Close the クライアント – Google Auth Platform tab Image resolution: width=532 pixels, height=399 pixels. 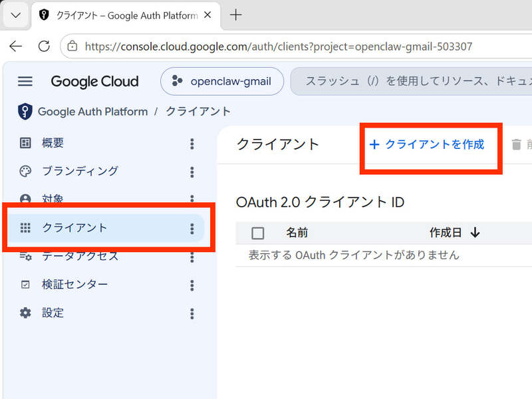point(207,15)
